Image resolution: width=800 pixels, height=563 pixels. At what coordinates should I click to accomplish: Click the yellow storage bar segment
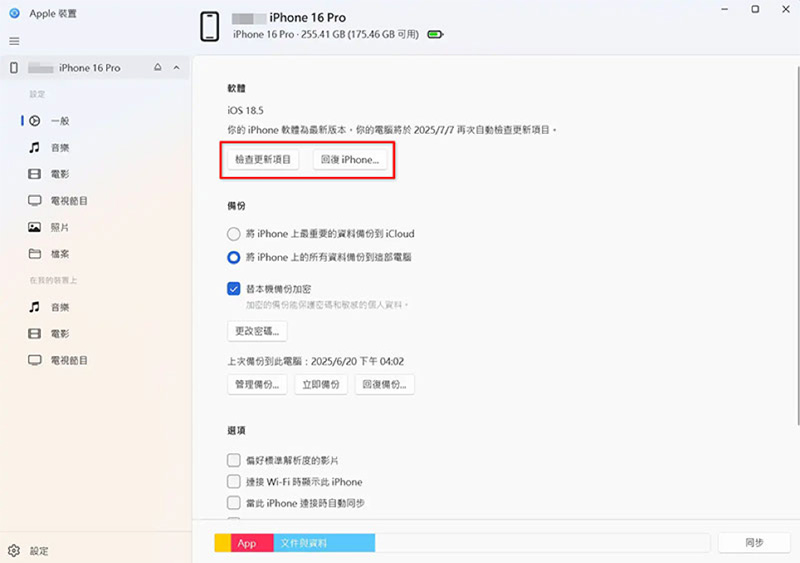(222, 543)
